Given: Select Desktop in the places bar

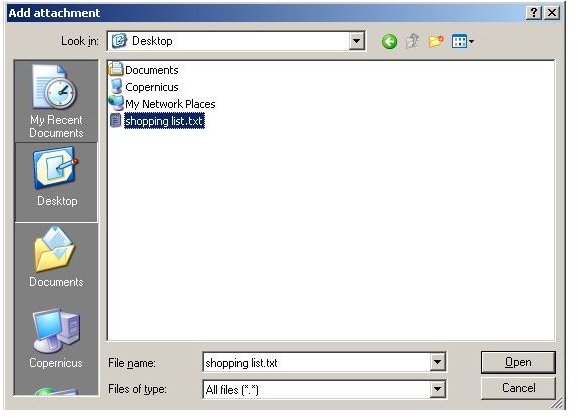Looking at the screenshot, I should tap(56, 182).
